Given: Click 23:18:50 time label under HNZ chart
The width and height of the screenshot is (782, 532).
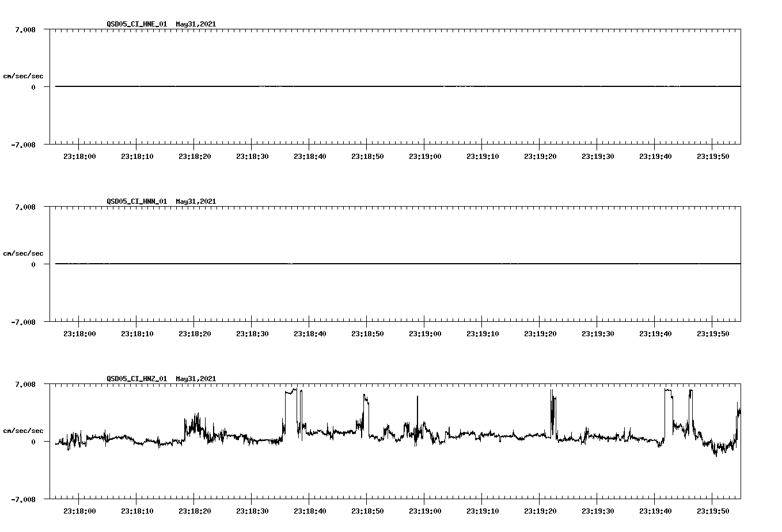Looking at the screenshot, I should tap(367, 511).
